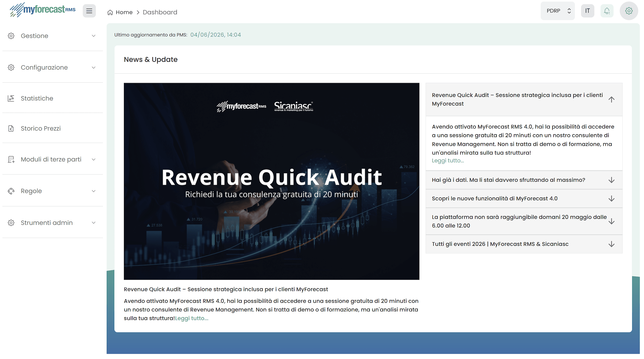644x359 pixels.
Task: Click 'Leggi tutto...' in the right news panel
Action: [x=448, y=161]
